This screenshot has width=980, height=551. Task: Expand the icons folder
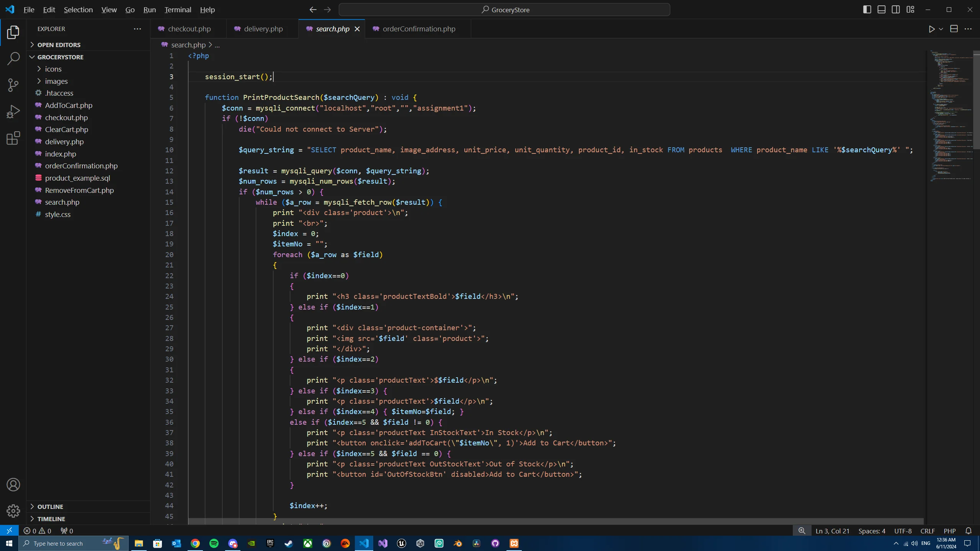coord(53,69)
